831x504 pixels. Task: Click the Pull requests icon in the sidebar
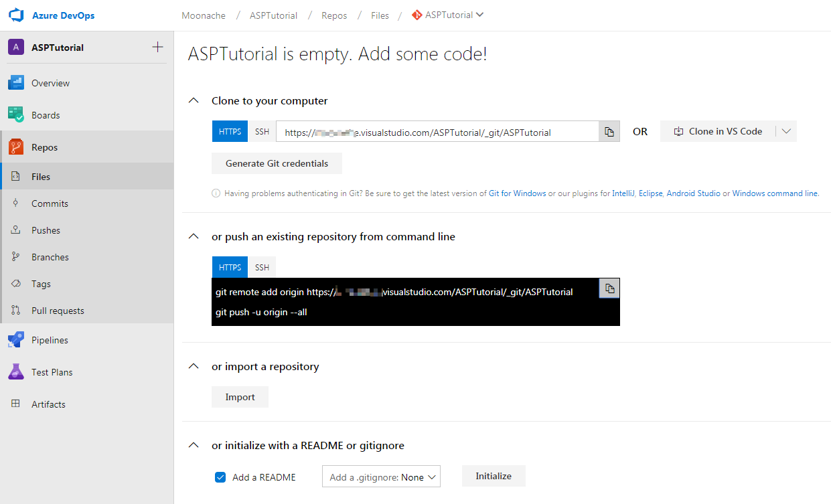coord(16,311)
